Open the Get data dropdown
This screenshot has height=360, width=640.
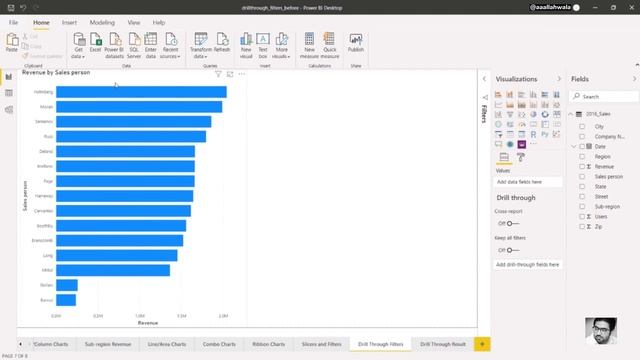point(78,46)
